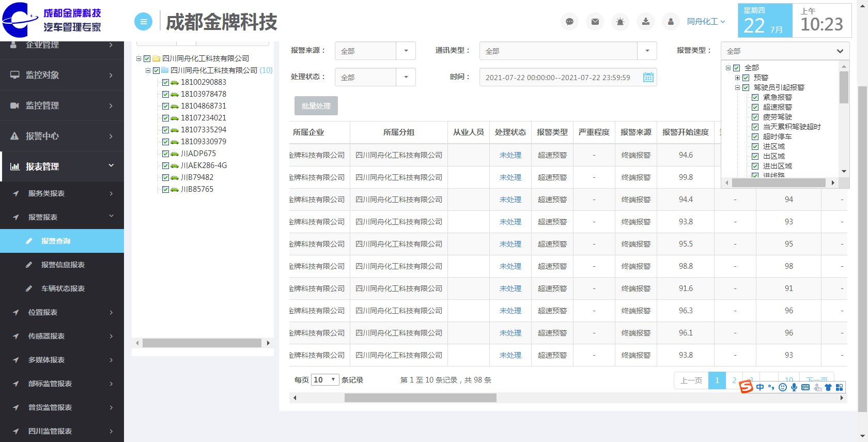Click the 批量处理 button

[316, 106]
